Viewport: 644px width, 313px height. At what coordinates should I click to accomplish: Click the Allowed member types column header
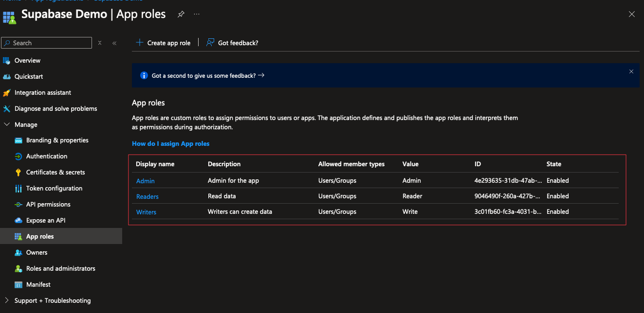point(351,164)
